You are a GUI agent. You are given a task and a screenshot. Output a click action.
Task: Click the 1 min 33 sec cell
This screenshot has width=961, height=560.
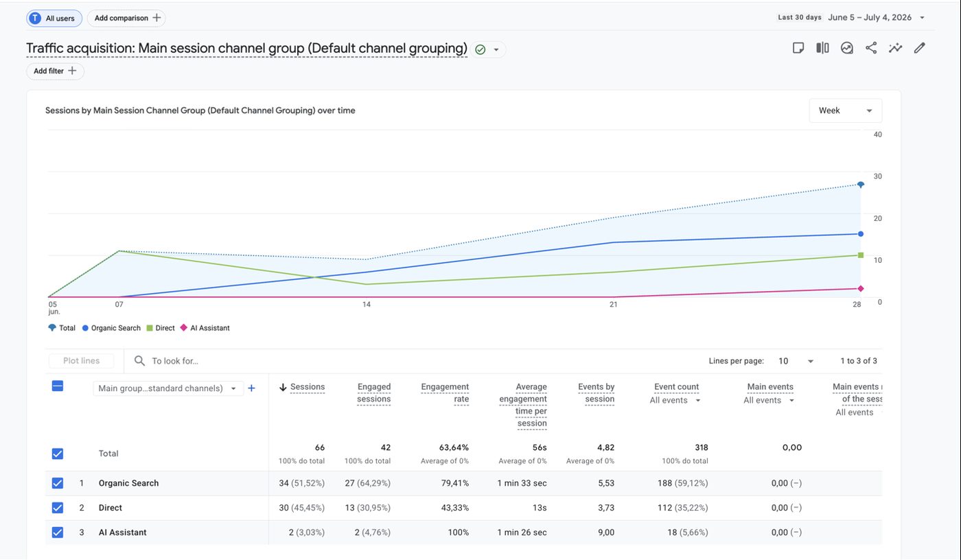click(522, 483)
